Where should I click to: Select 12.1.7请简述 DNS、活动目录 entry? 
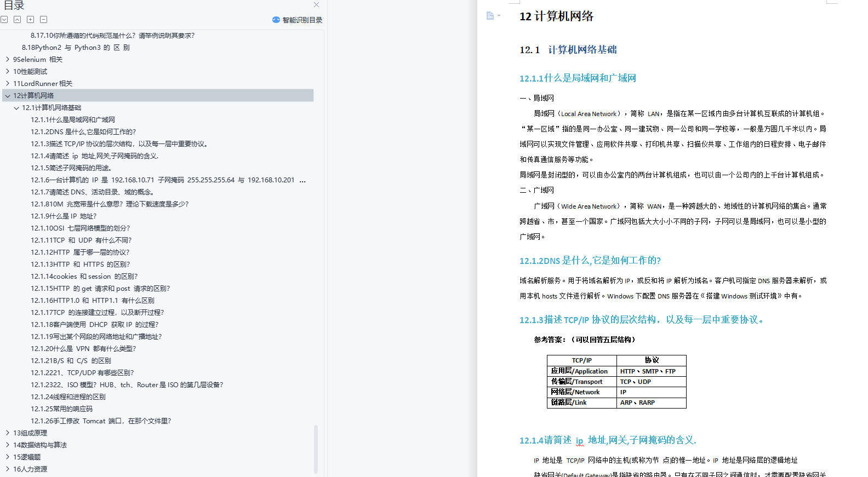94,192
